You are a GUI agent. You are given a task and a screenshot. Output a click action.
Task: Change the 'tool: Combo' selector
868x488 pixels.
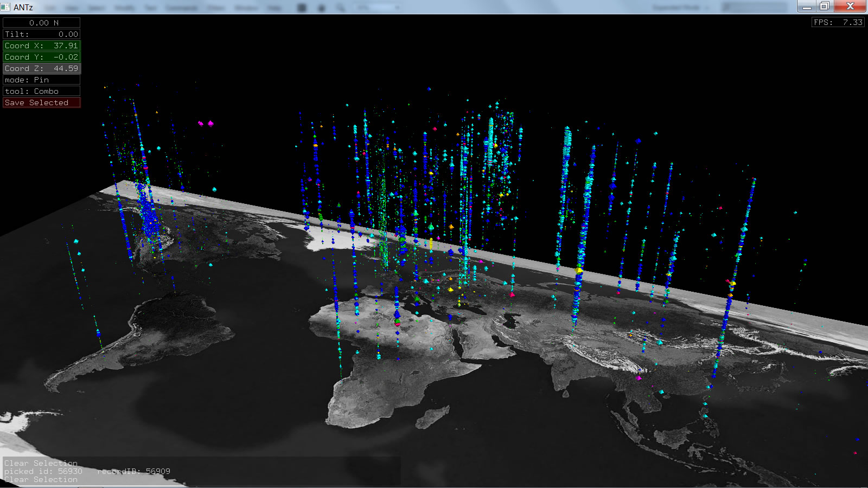point(42,91)
